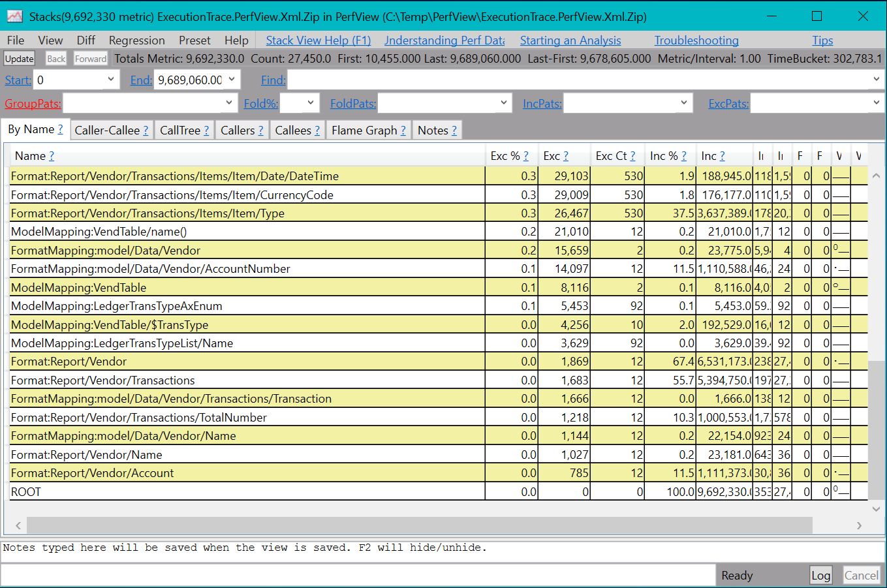Expand the Fold% dropdown
887x588 pixels.
tap(311, 103)
